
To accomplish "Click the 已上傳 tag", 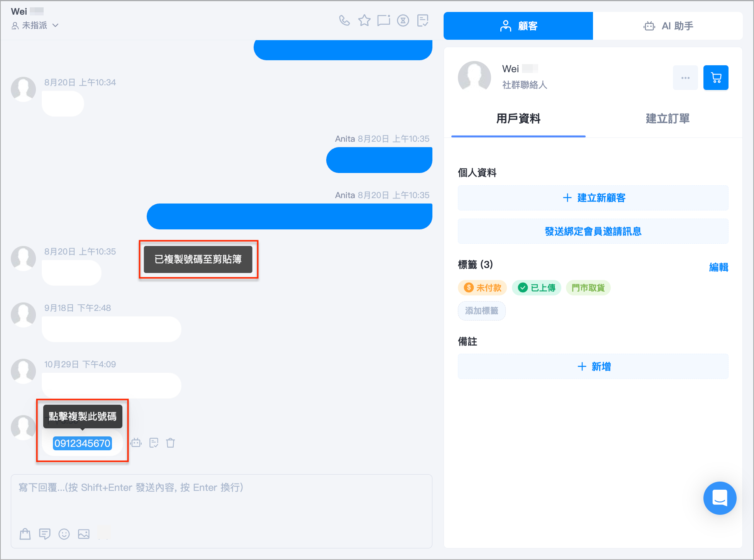I will pos(536,288).
